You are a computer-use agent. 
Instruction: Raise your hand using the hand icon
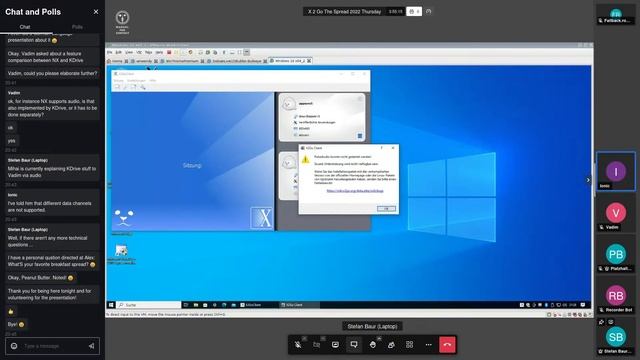click(x=373, y=345)
